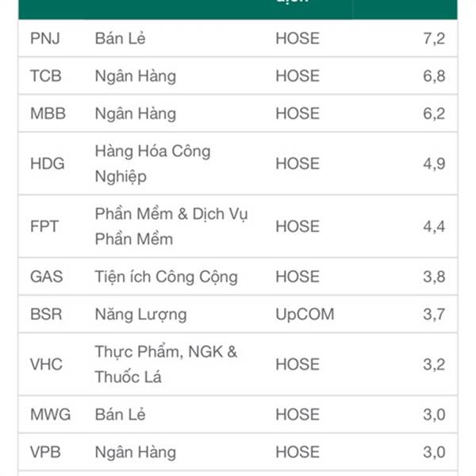Viewport: 476px width, 476px height.
Task: Select the 'Tiện ích Công Cộng' sector cell
Action: (x=167, y=277)
